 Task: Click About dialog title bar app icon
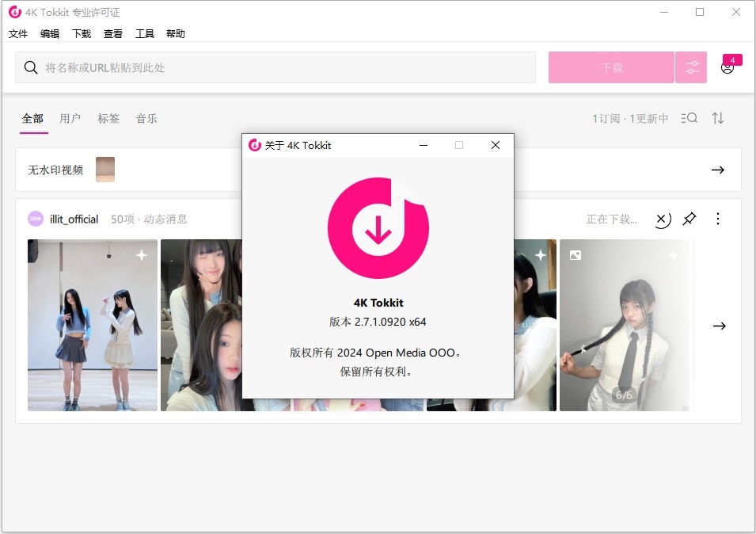(255, 145)
